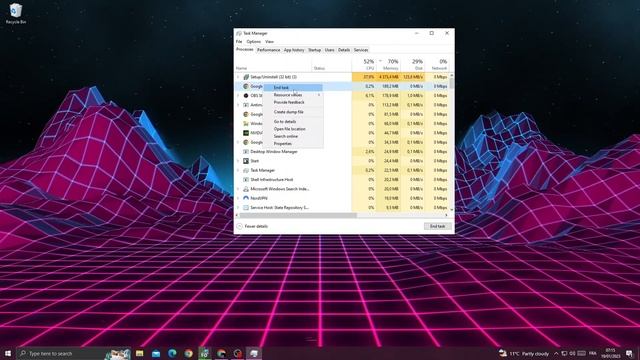Click the Start process icon
This screenshot has height=360, width=640.
tap(246, 161)
